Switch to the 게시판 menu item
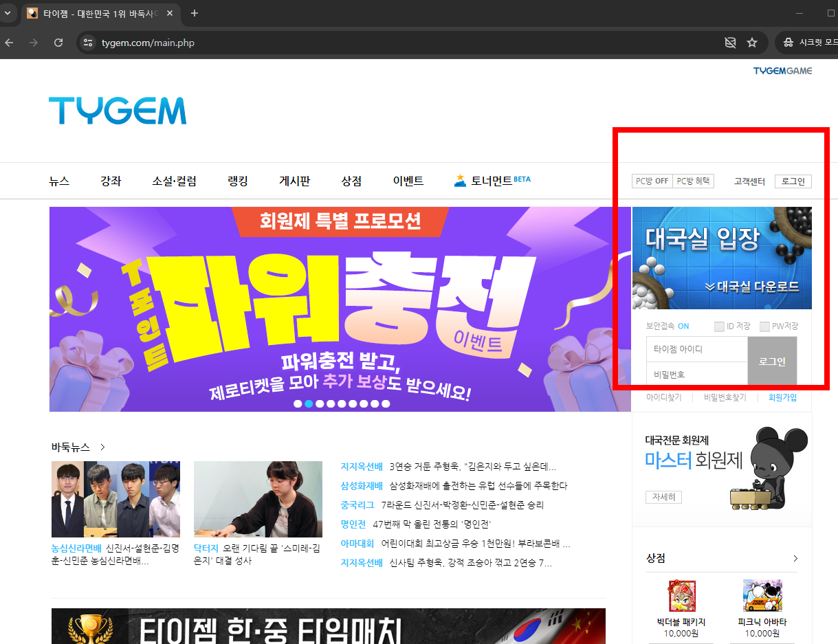838x644 pixels. click(294, 180)
